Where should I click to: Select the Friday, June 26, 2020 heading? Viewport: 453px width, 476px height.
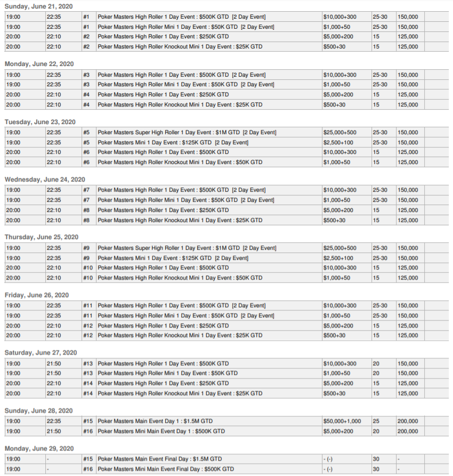click(37, 295)
